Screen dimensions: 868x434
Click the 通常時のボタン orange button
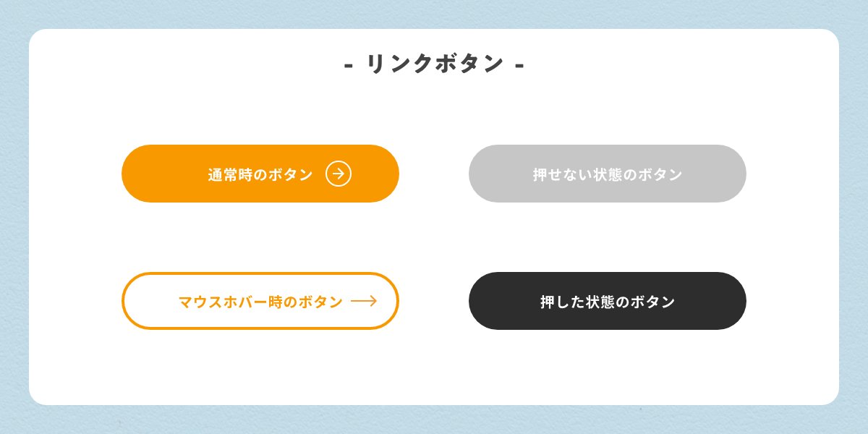(260, 174)
